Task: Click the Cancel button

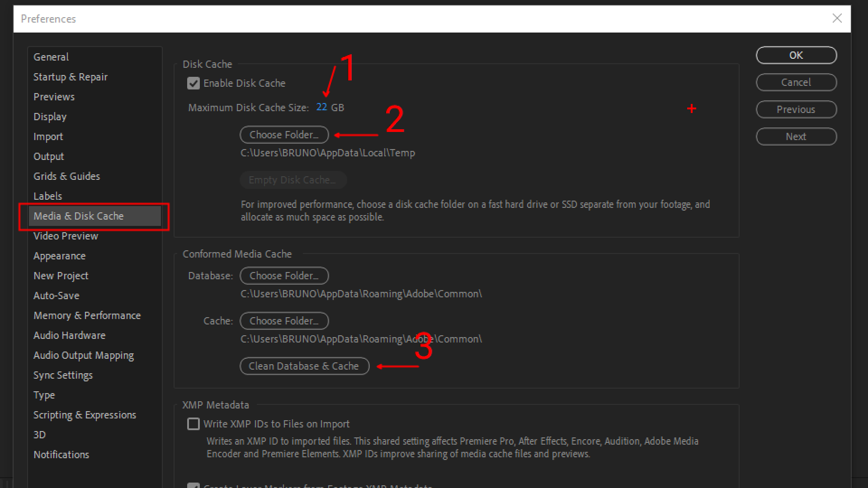Action: (796, 82)
